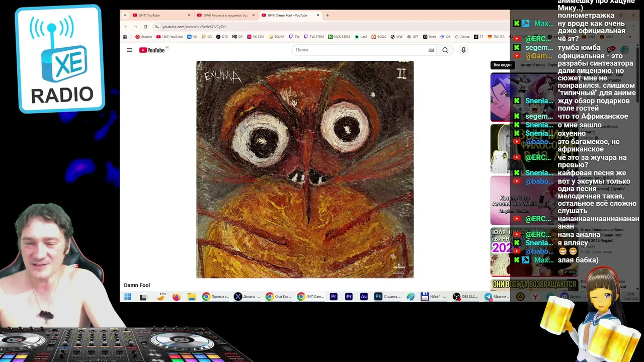
Task: Open the VK bookmark
Action: click(x=192, y=37)
